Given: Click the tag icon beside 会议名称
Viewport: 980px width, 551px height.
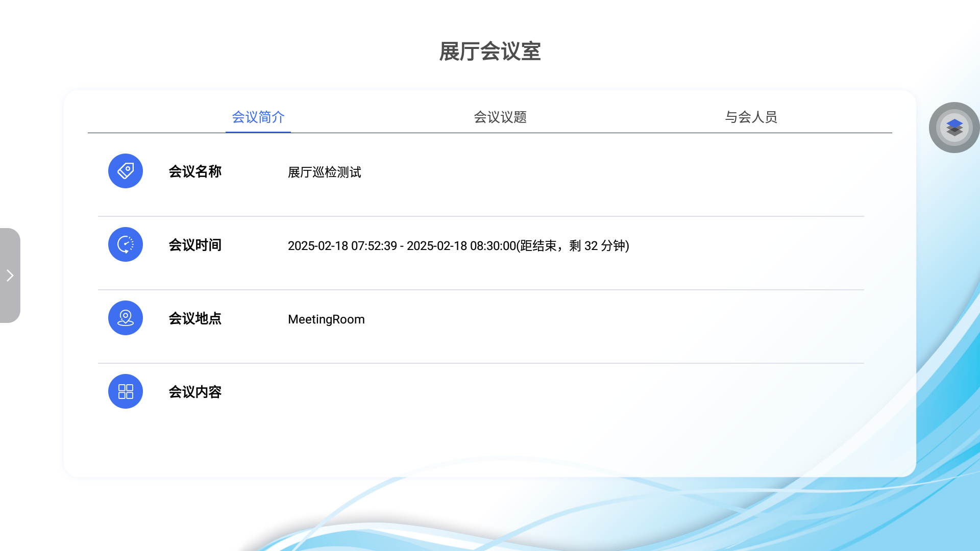Looking at the screenshot, I should tap(126, 171).
